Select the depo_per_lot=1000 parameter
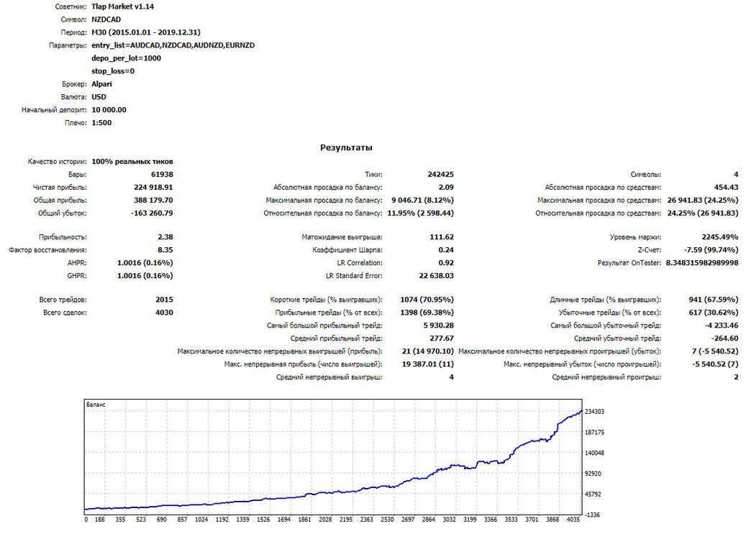Viewport: 756px width, 539px height. click(127, 58)
